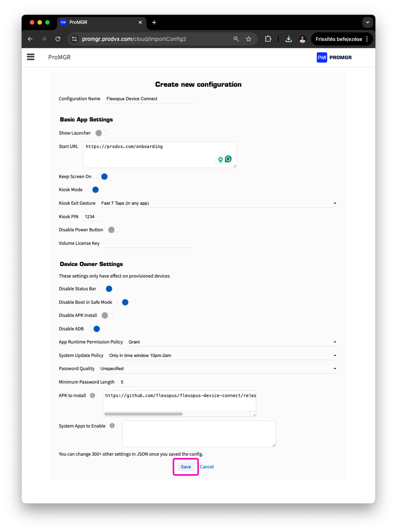Click the Configuration Name input field

[149, 99]
